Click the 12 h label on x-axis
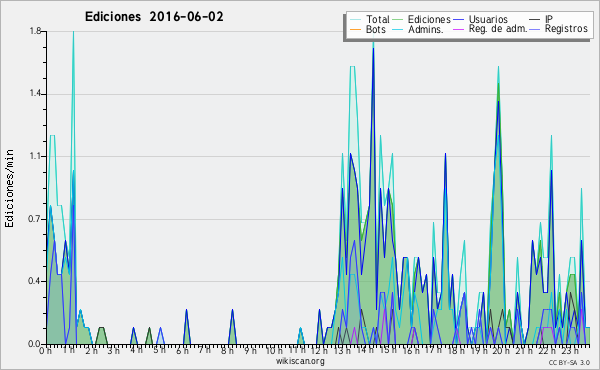 click(x=319, y=351)
